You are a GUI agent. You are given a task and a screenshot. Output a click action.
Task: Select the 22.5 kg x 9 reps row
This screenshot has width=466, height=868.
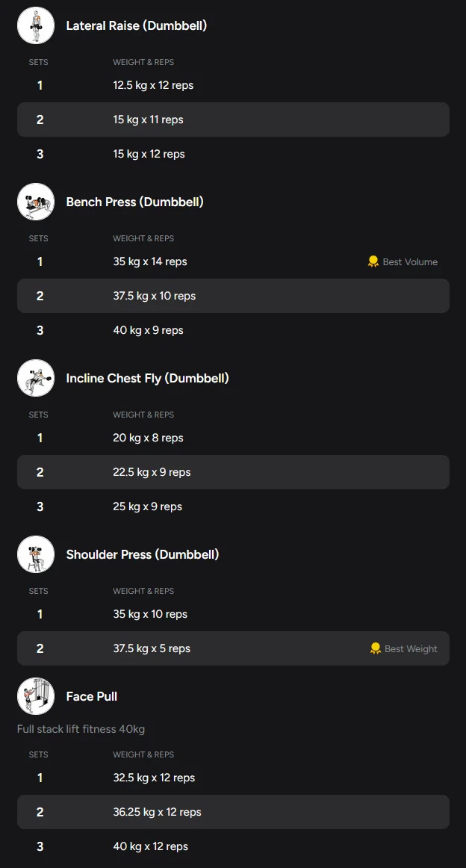[233, 472]
